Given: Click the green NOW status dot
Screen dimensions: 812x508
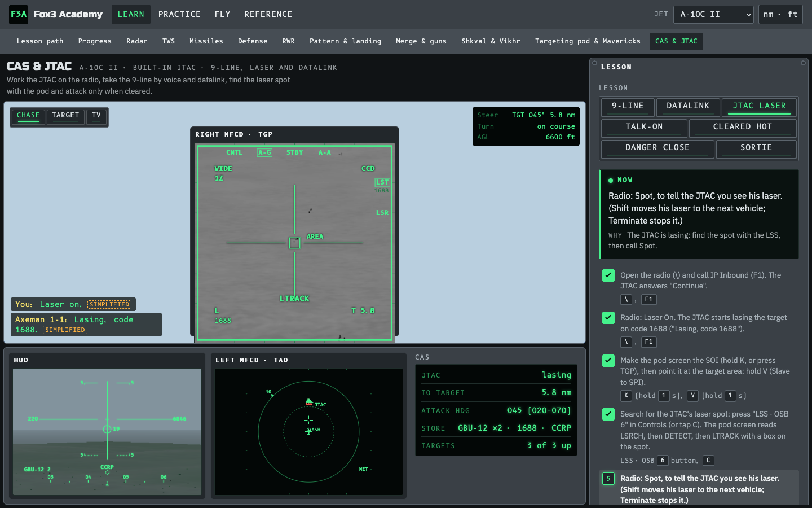Looking at the screenshot, I should [x=611, y=181].
